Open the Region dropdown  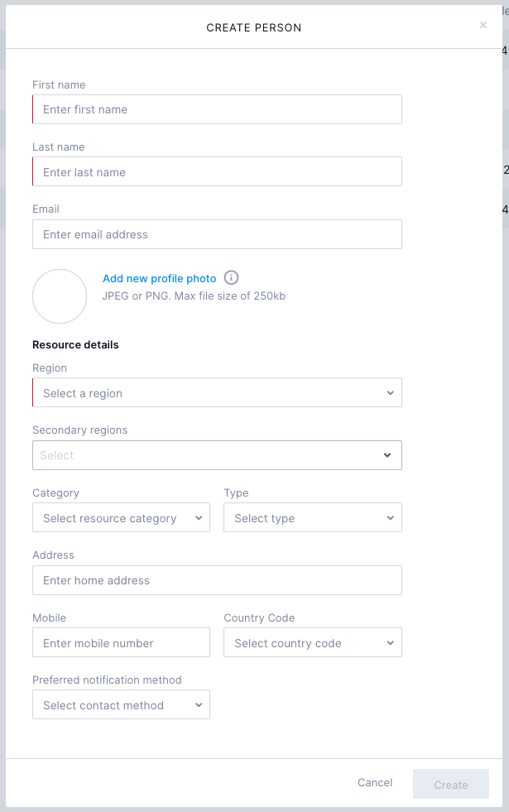pyautogui.click(x=217, y=392)
